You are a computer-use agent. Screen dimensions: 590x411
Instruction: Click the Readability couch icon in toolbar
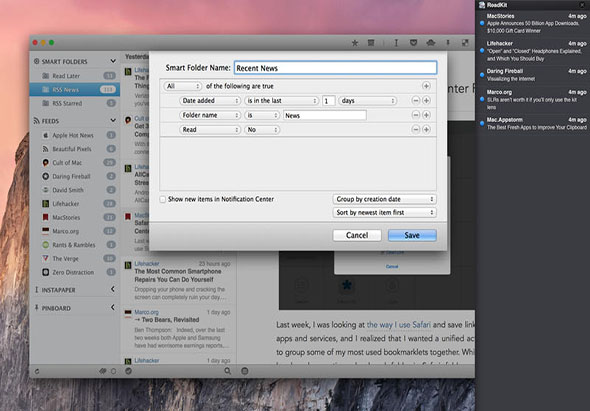431,43
